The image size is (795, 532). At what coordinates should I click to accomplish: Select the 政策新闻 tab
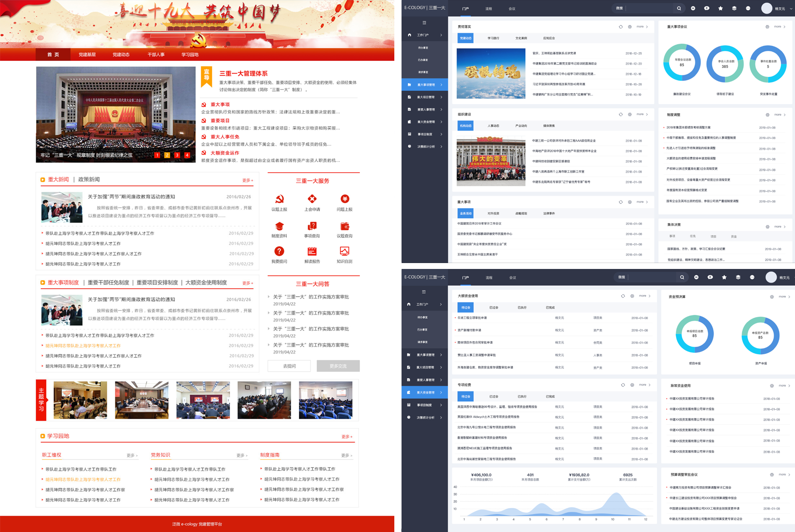coord(89,179)
